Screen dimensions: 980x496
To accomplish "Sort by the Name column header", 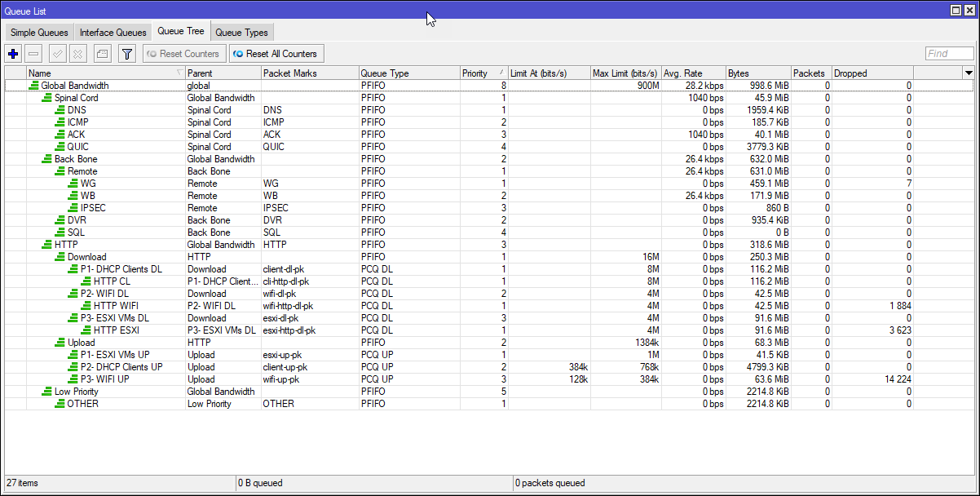I will (106, 73).
